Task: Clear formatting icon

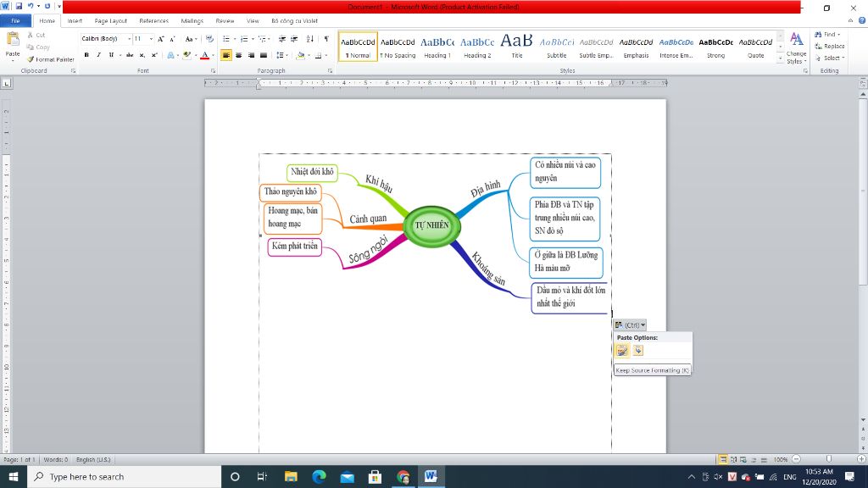Action: pyautogui.click(x=209, y=39)
